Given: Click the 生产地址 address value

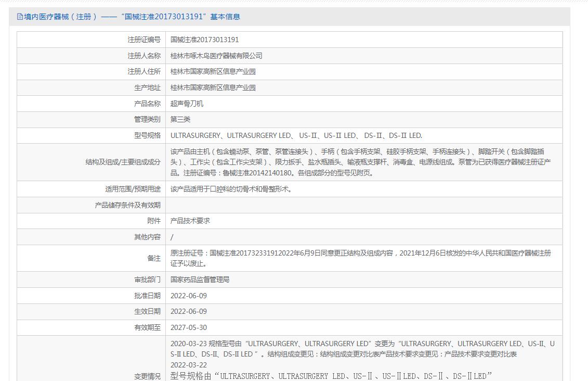Looking at the screenshot, I should (x=213, y=87).
